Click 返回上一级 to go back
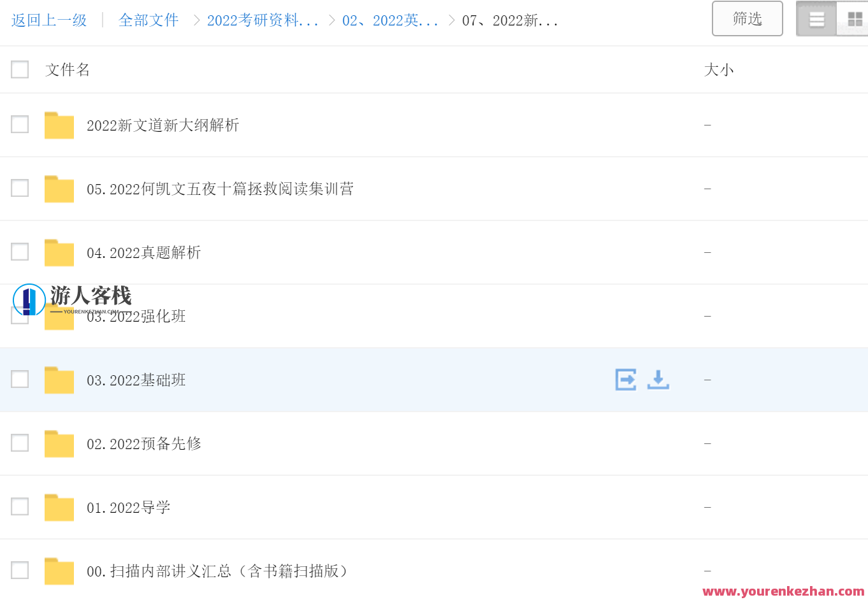The width and height of the screenshot is (868, 602). click(x=49, y=20)
